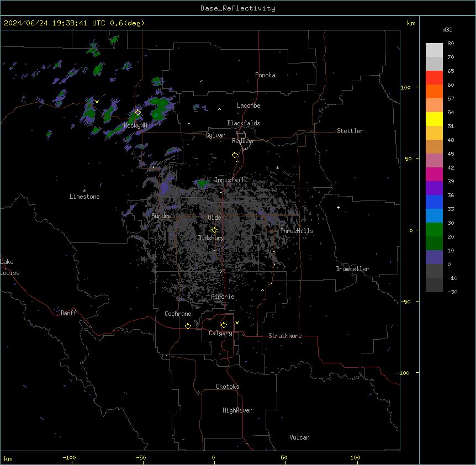Click the HighRiver label
The width and height of the screenshot is (476, 465).
point(237,410)
